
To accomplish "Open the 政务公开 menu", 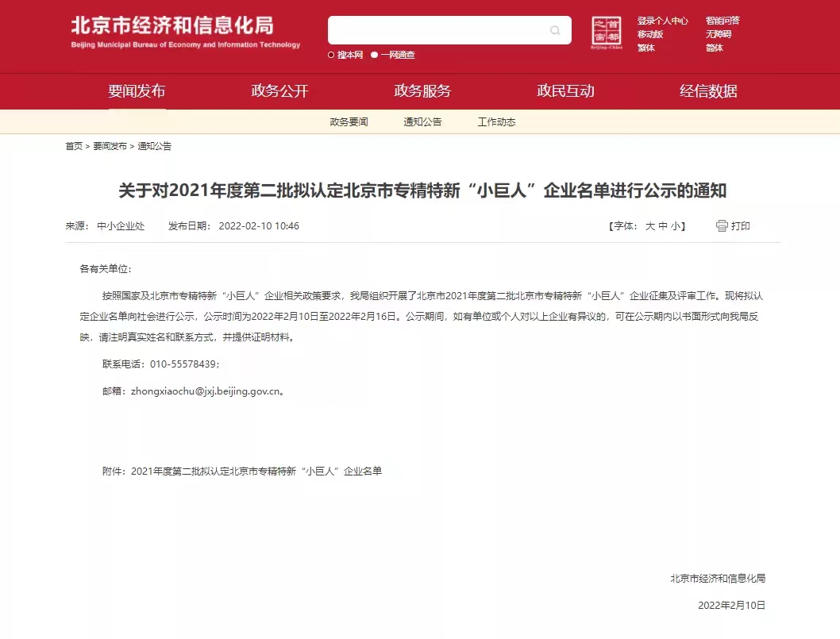I will (279, 91).
